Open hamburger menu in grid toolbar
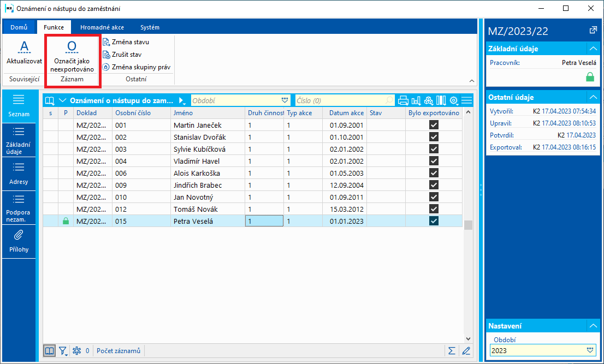604x364 pixels. click(466, 101)
